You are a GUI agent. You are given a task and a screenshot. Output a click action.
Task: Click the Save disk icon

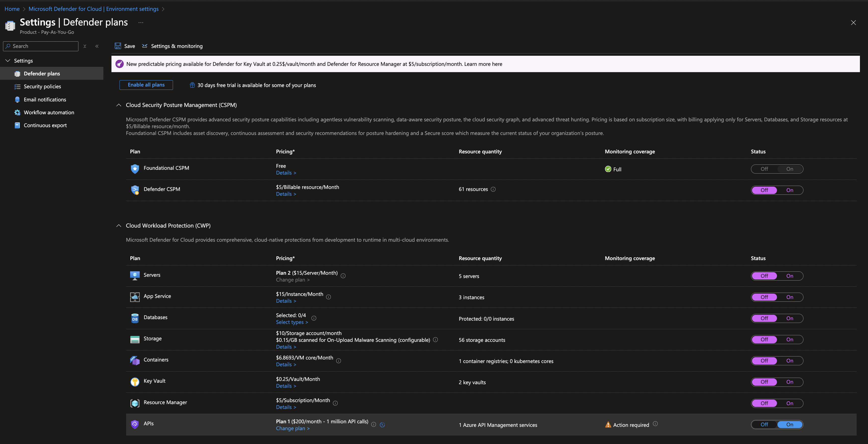(x=118, y=46)
